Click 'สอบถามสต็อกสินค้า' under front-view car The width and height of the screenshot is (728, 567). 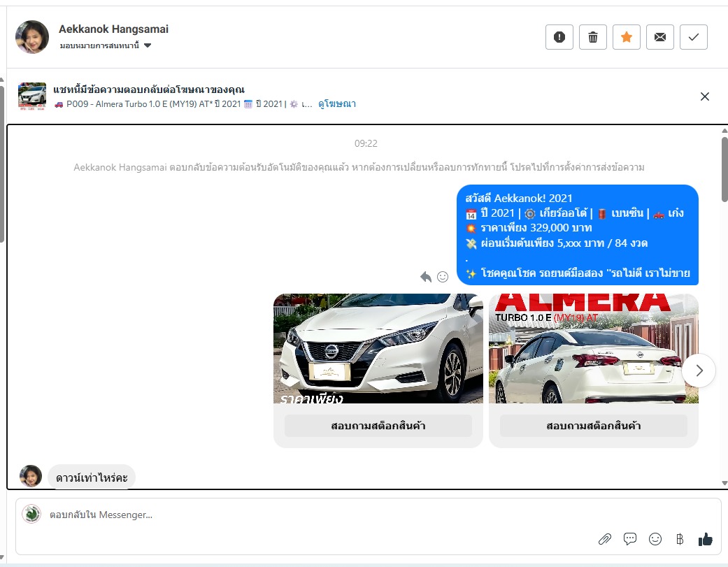pos(378,426)
